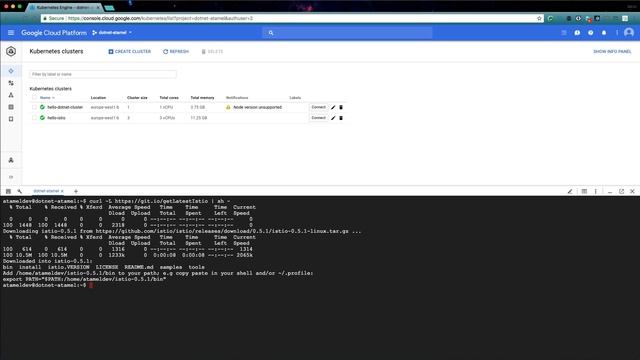Viewport: 640px width, 360px height.
Task: Click SHOW INFO PANEL
Action: 612,51
